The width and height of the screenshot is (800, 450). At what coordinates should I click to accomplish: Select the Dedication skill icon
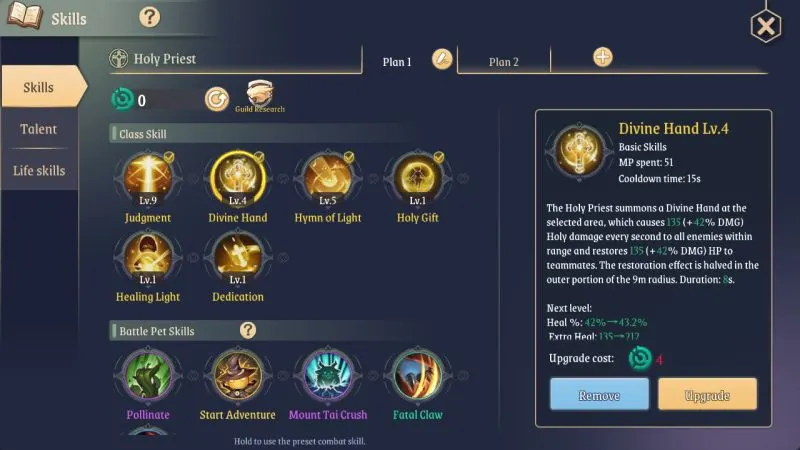pyautogui.click(x=238, y=257)
